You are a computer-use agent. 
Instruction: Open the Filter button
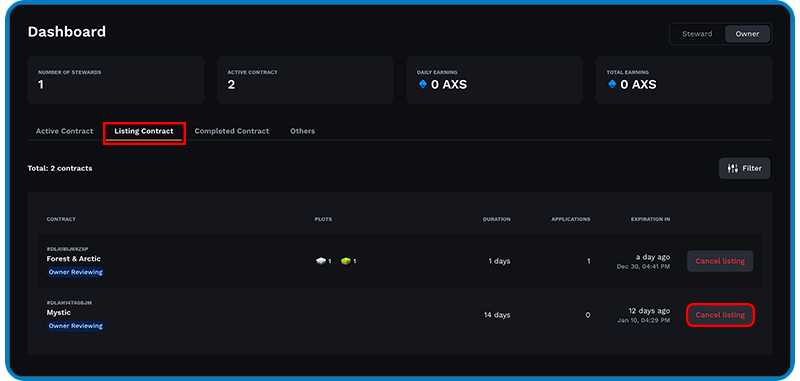tap(744, 168)
